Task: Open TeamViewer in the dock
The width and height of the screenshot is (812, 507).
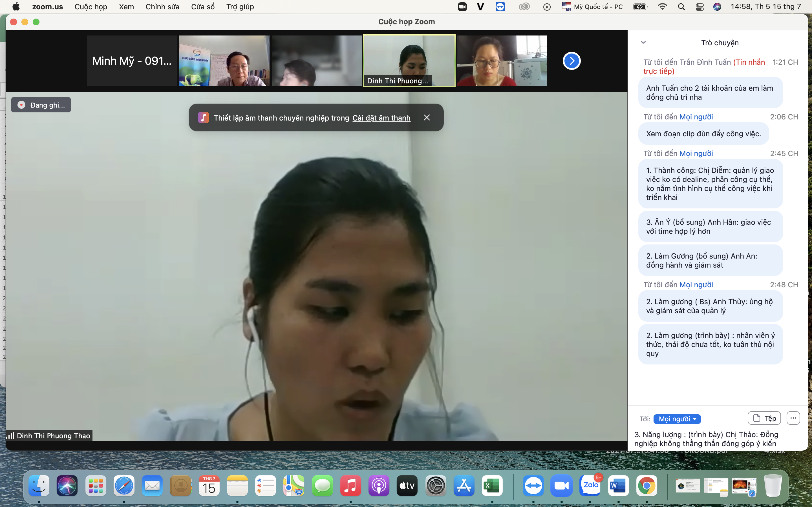Action: [x=533, y=486]
